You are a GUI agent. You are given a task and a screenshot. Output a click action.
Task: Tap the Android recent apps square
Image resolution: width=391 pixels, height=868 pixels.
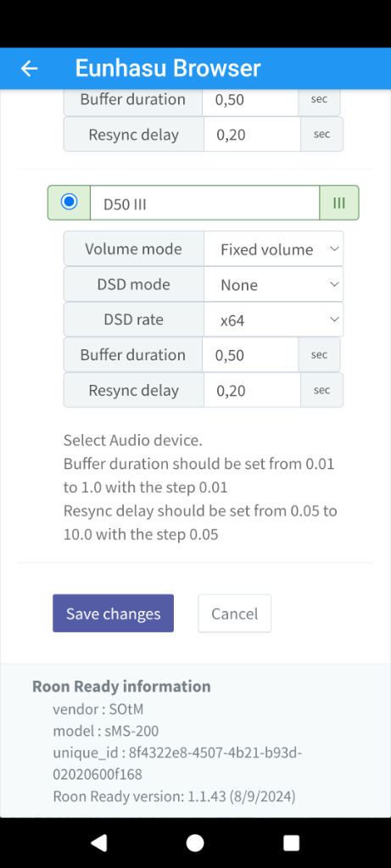[x=291, y=843]
